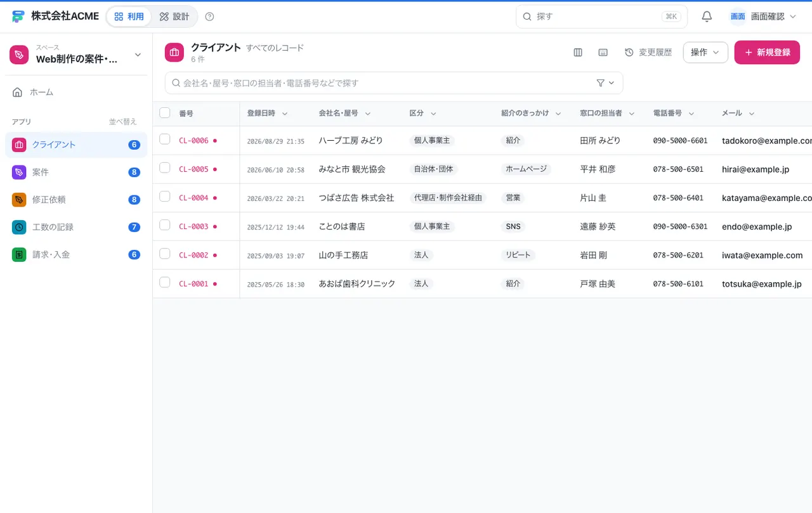Click the みなと市 観光協会 cell

(x=352, y=169)
